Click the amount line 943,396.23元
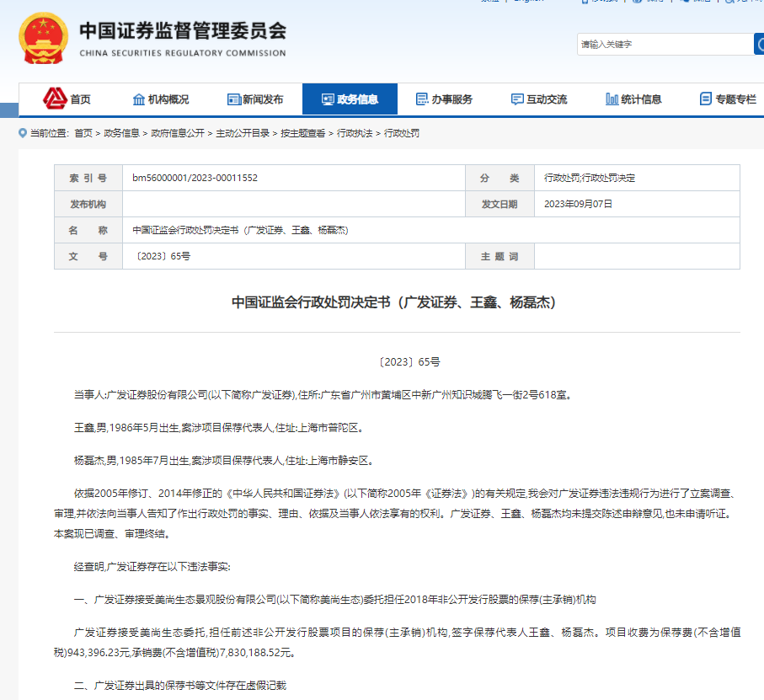The image size is (764, 700). tap(174, 653)
